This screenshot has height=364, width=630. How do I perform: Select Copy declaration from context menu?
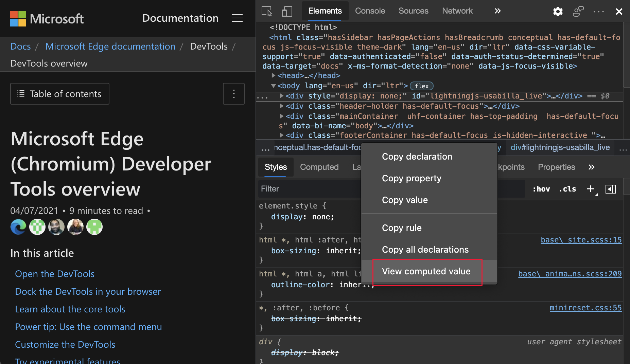click(417, 157)
